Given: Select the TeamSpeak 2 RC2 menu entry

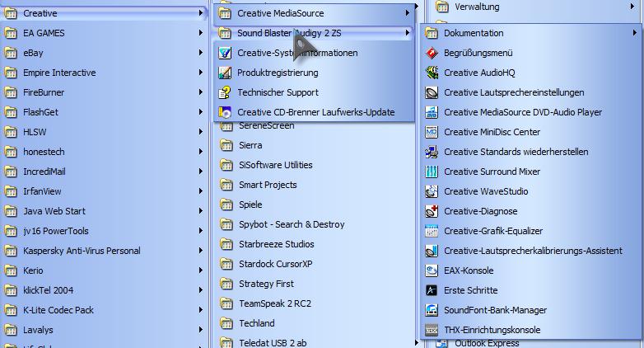Looking at the screenshot, I should [318, 303].
